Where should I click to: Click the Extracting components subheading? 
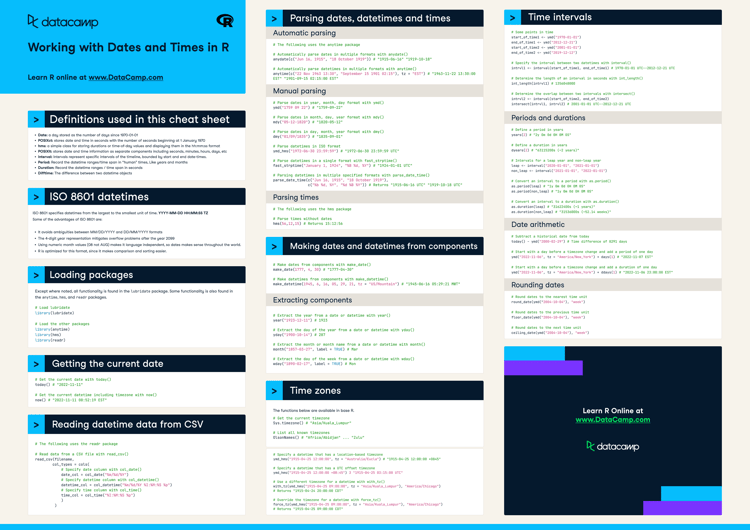[312, 300]
